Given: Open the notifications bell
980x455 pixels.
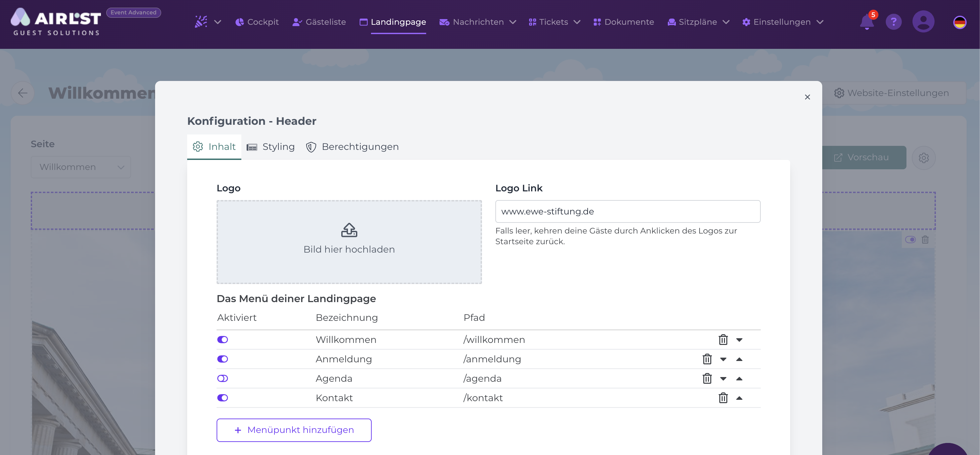Looking at the screenshot, I should [867, 22].
